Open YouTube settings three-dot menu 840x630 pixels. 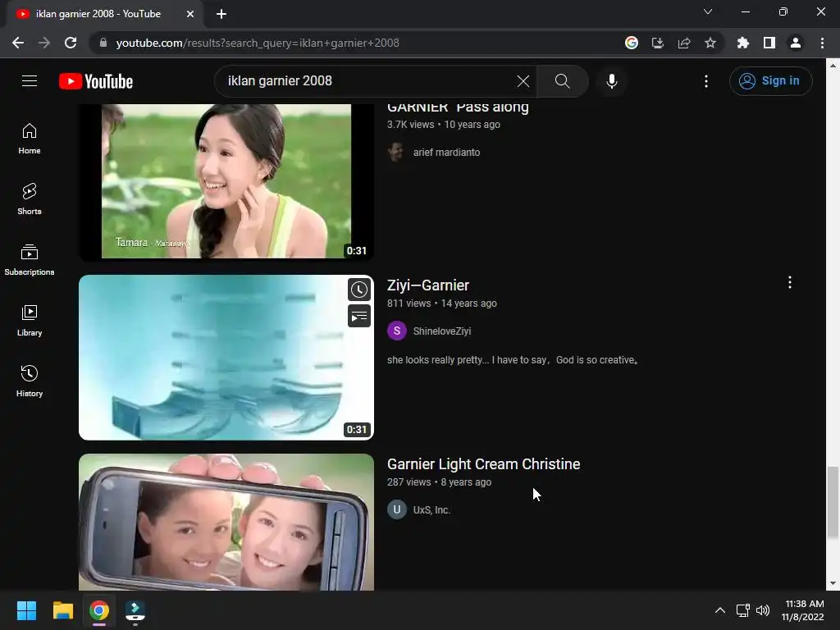tap(706, 81)
